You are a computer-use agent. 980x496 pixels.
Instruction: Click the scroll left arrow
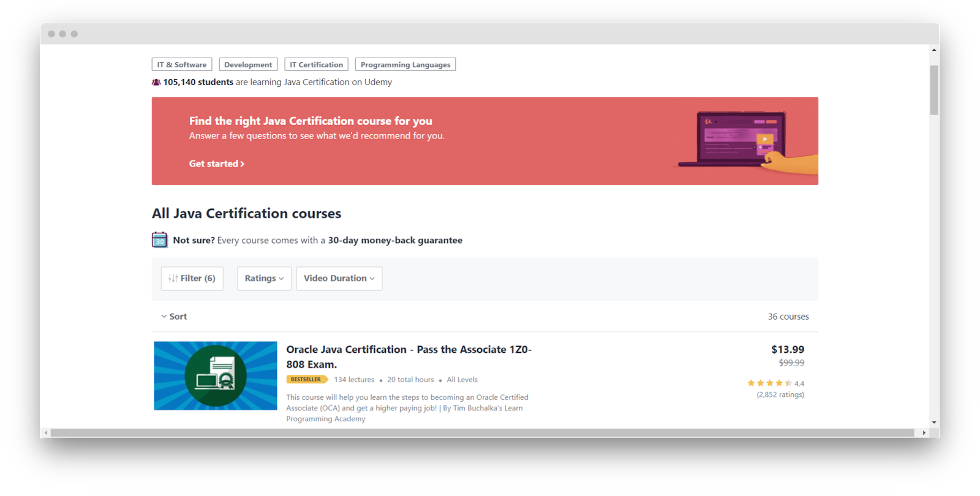[46, 433]
